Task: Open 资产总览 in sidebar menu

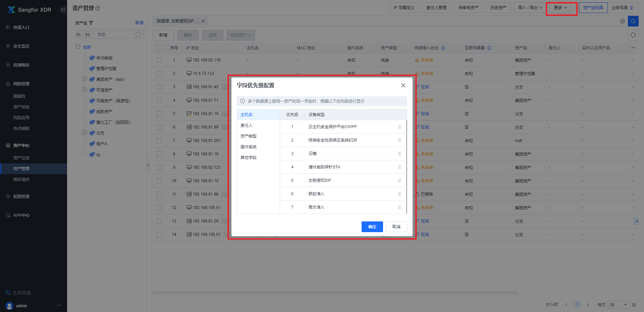Action: pyautogui.click(x=21, y=158)
